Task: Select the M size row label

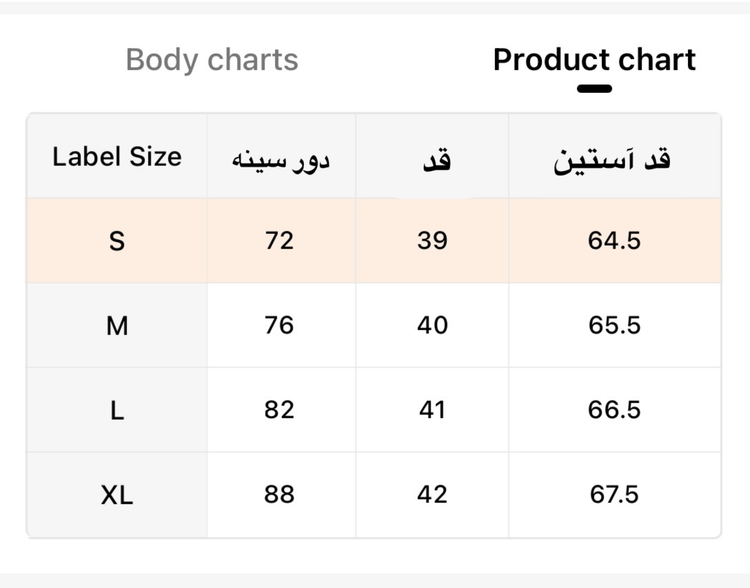Action: point(117,325)
